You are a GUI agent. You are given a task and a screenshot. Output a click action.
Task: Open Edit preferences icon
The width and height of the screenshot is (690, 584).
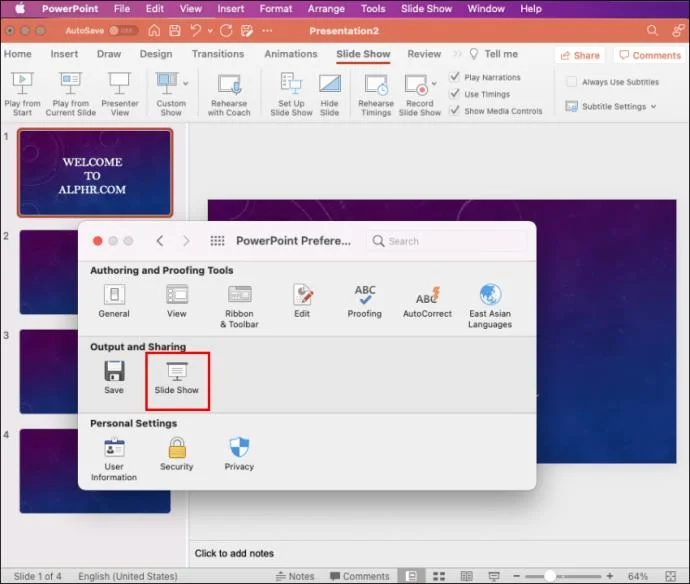click(x=302, y=294)
